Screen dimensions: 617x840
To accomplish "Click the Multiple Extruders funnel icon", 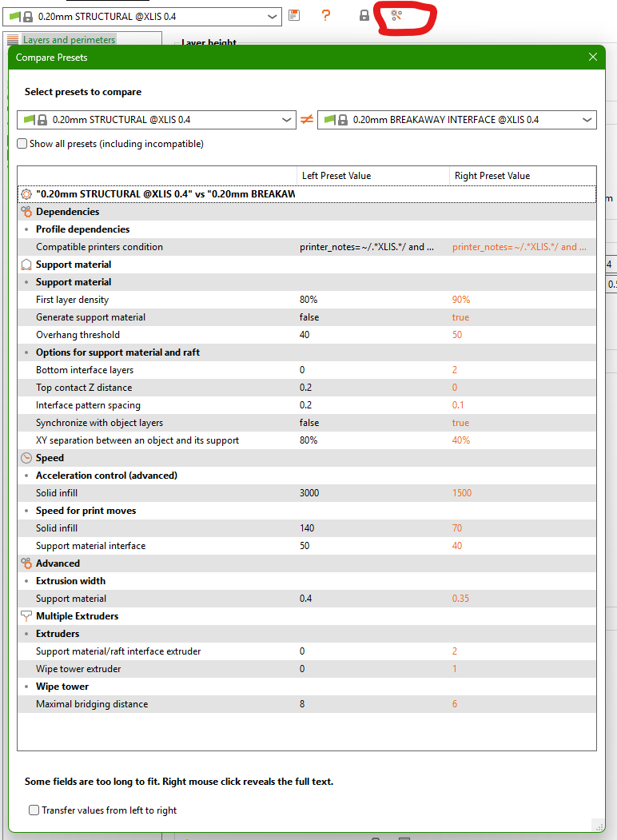I will [x=26, y=616].
